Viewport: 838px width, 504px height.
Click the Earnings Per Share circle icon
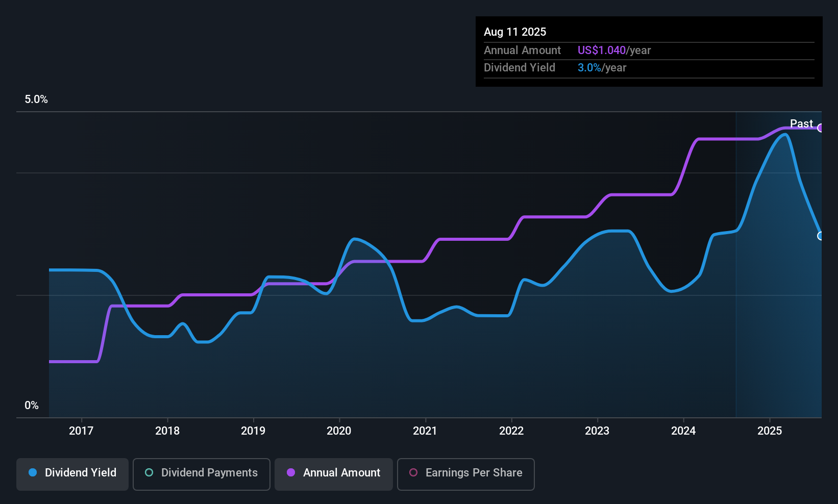point(413,473)
